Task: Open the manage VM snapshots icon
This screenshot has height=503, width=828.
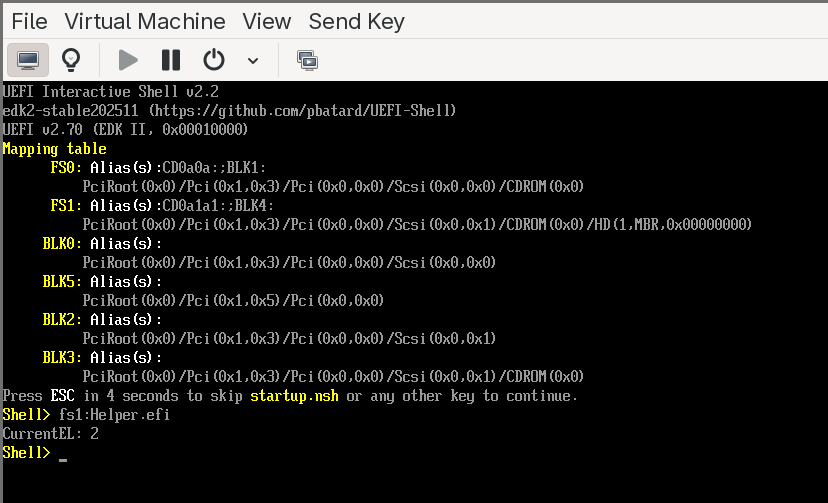Action: coord(307,60)
